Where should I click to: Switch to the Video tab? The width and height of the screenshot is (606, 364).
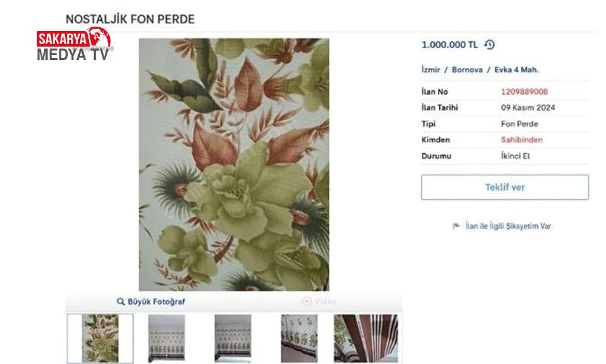click(x=319, y=302)
